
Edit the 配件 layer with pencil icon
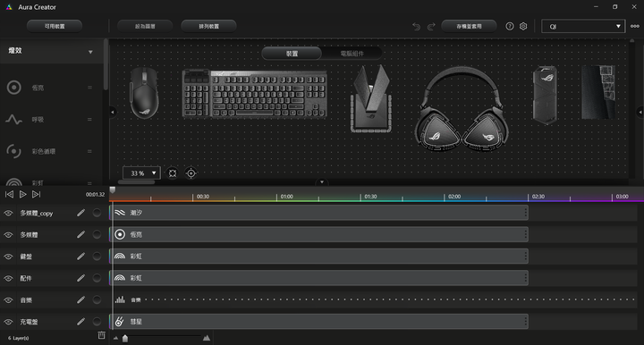point(80,278)
